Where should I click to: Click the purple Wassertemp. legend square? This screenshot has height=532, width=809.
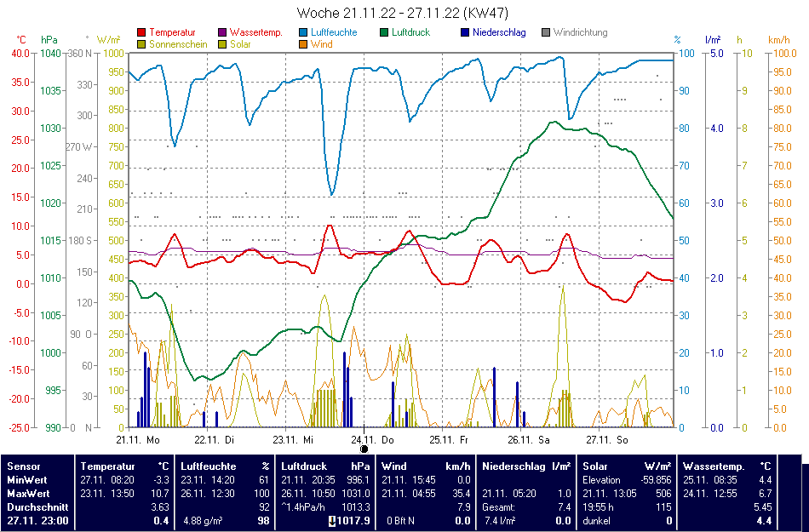coord(223,32)
